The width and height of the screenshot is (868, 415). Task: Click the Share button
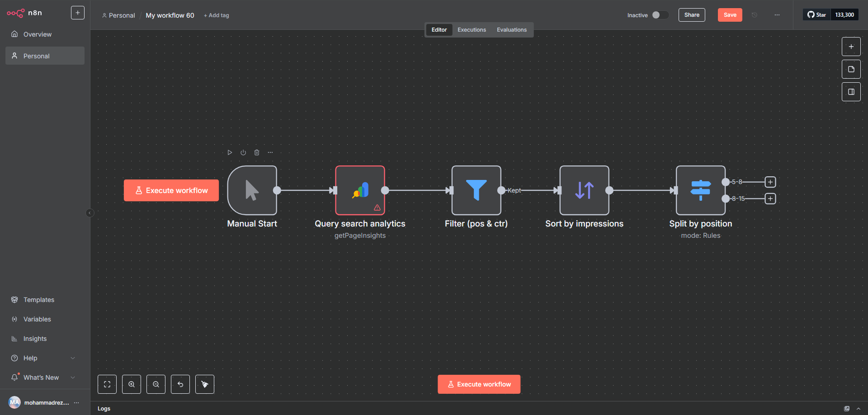[x=691, y=15]
